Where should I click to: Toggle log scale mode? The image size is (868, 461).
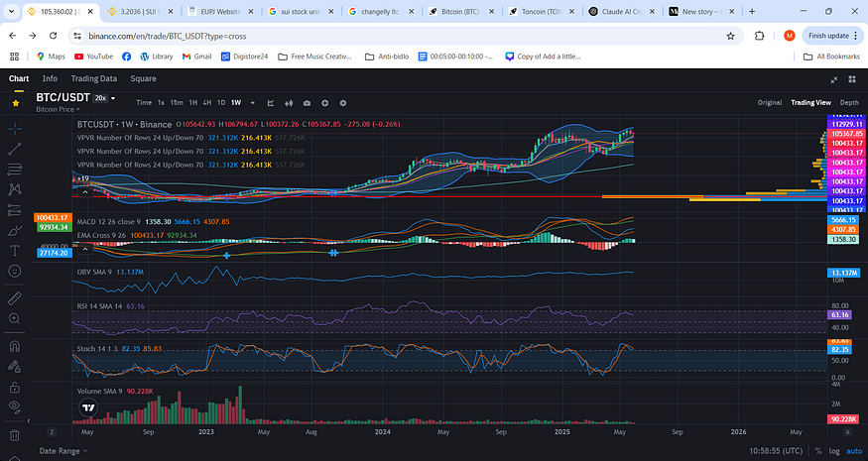click(x=834, y=451)
